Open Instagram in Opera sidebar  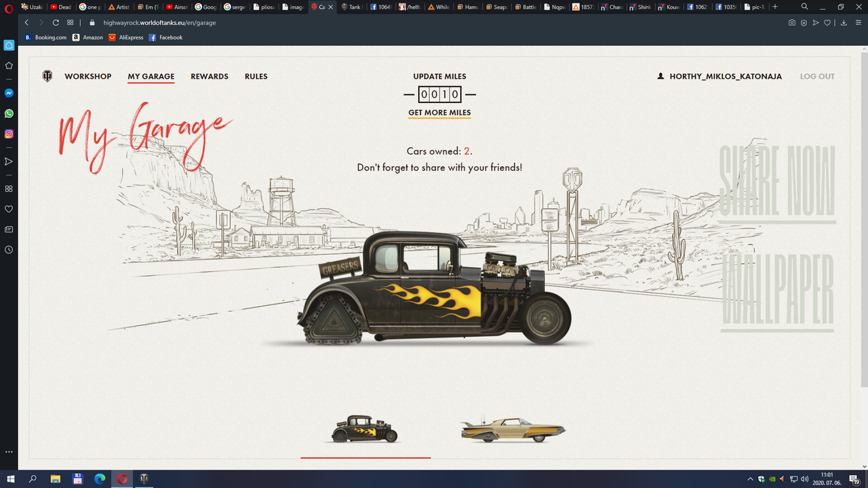click(9, 134)
